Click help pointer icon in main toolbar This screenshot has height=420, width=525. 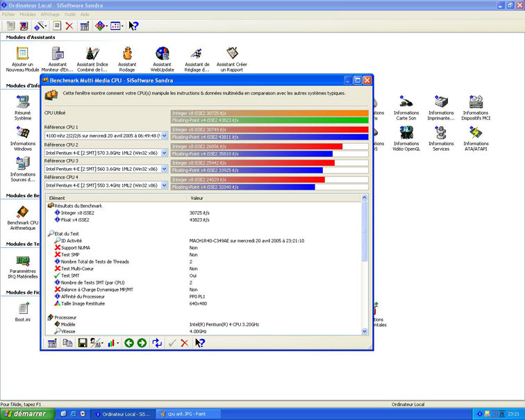(133, 26)
